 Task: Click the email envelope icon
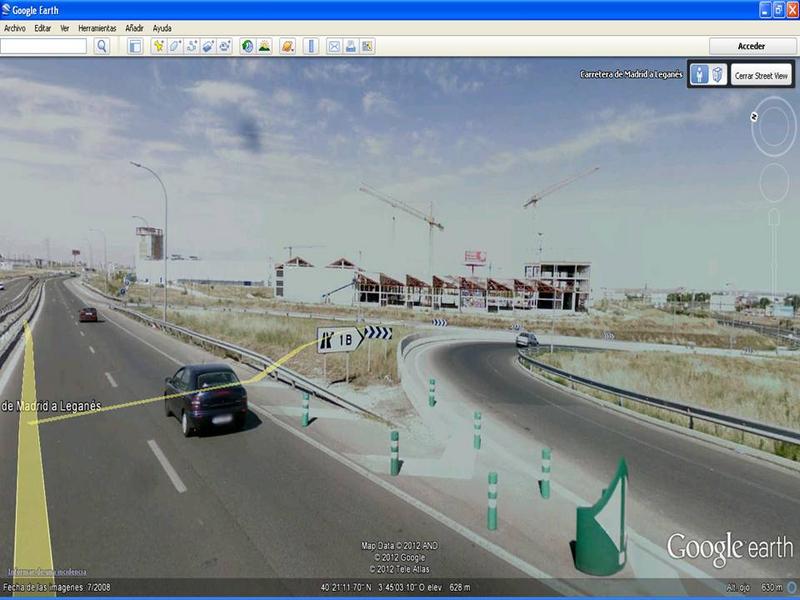tap(334, 46)
